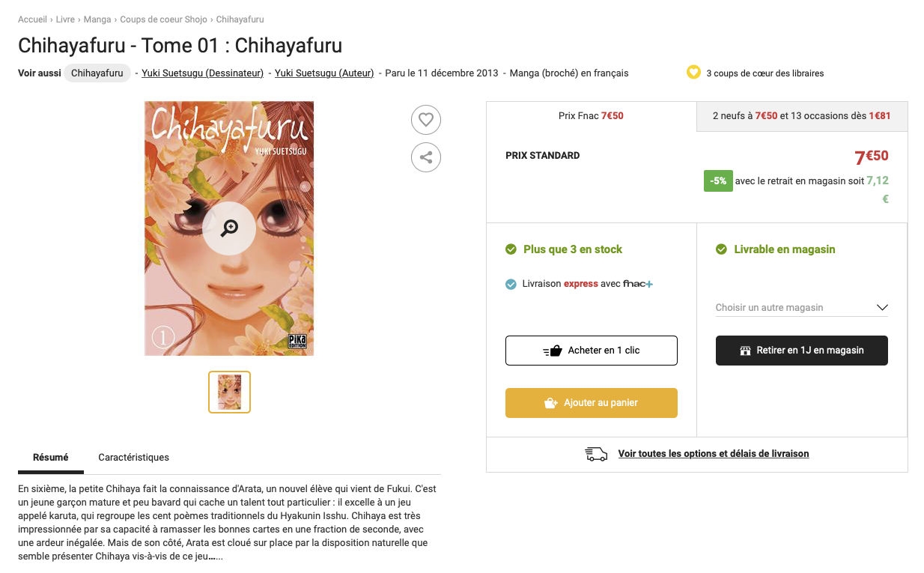
Task: Show the new and used offers tab
Action: pos(801,116)
